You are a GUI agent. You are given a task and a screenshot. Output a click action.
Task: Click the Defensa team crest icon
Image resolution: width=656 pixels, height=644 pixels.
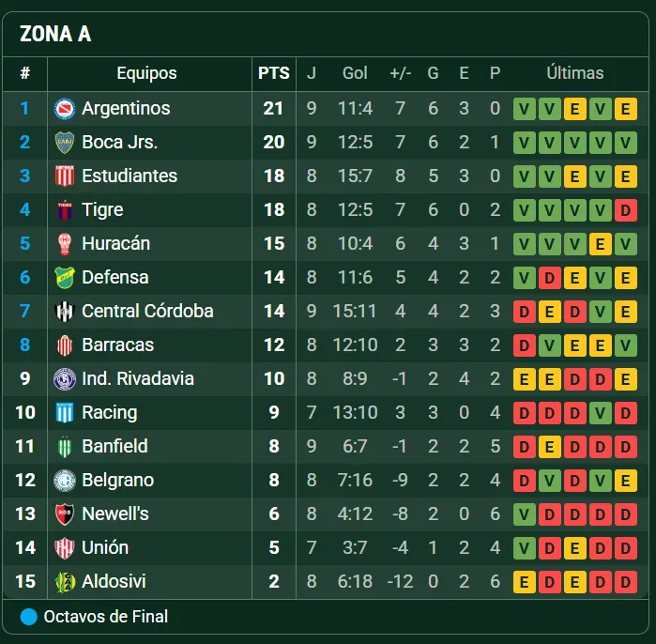tap(64, 278)
